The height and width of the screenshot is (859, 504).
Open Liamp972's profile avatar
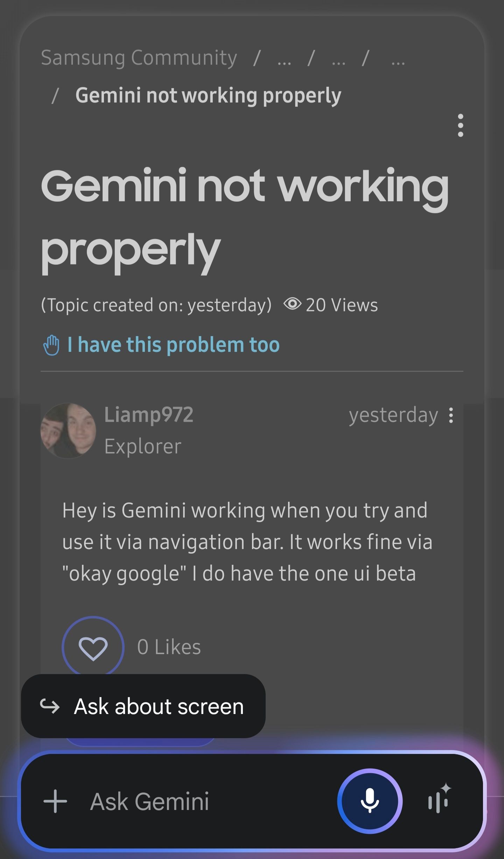tap(68, 430)
